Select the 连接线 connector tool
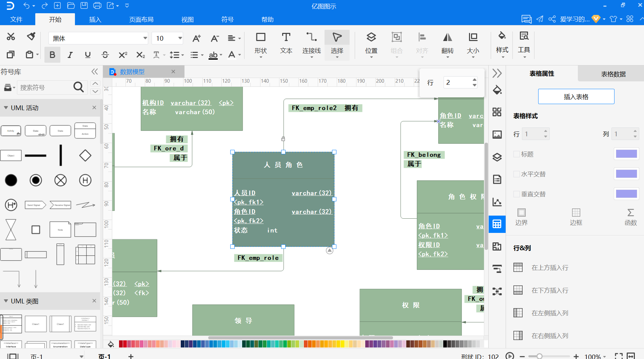This screenshot has width=644, height=359. pyautogui.click(x=311, y=45)
